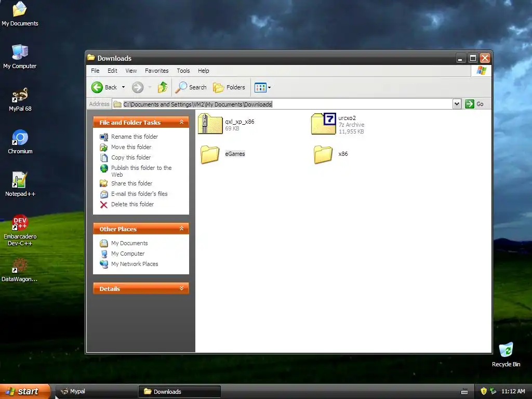Open the Back history dropdown arrow
This screenshot has width=532, height=399.
tap(123, 87)
